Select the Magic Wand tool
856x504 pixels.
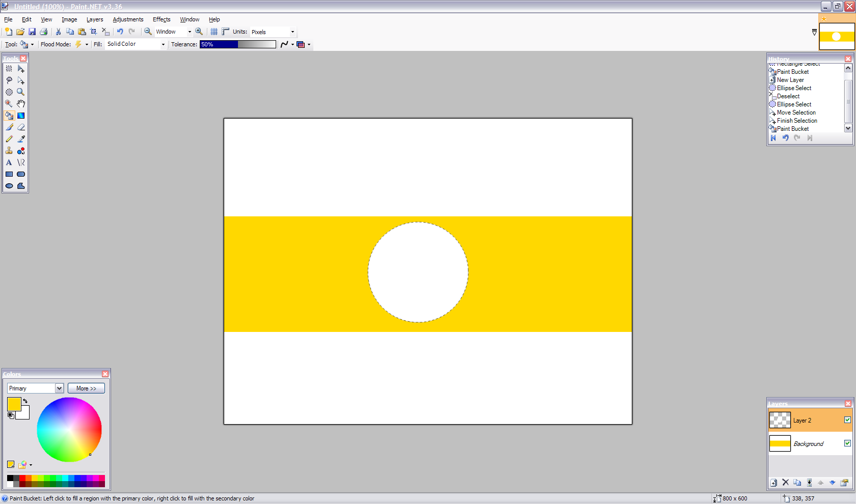coord(9,103)
